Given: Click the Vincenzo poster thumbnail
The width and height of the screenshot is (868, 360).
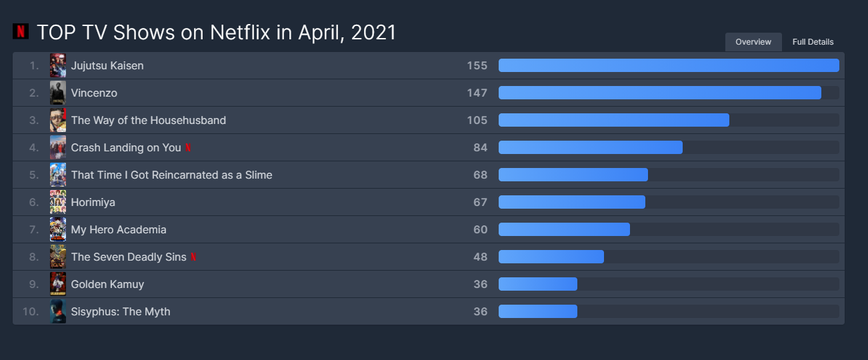Looking at the screenshot, I should pyautogui.click(x=58, y=93).
